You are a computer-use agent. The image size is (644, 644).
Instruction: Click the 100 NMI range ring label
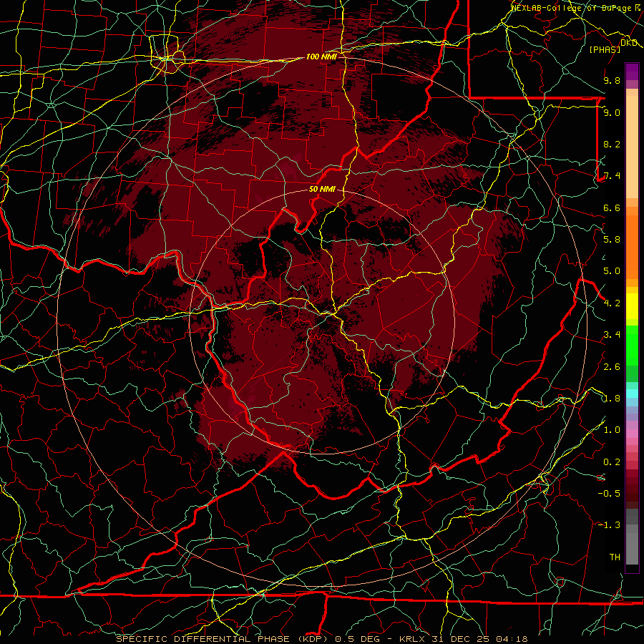click(321, 57)
